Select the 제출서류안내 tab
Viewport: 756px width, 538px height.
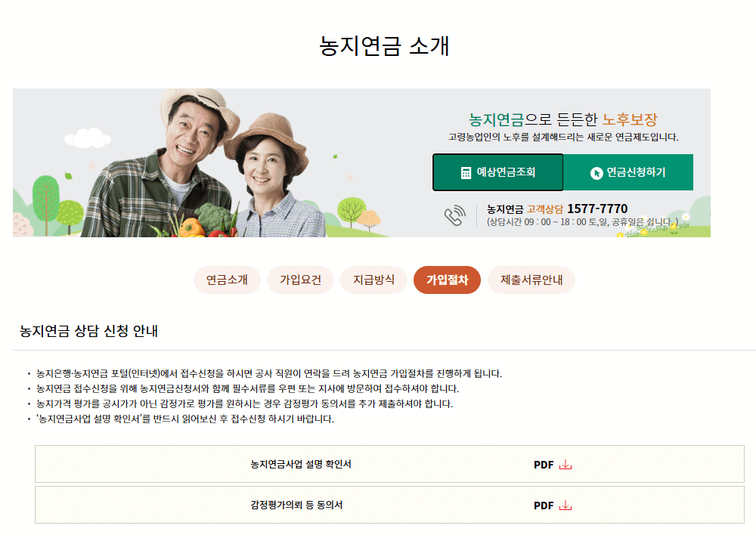point(531,280)
